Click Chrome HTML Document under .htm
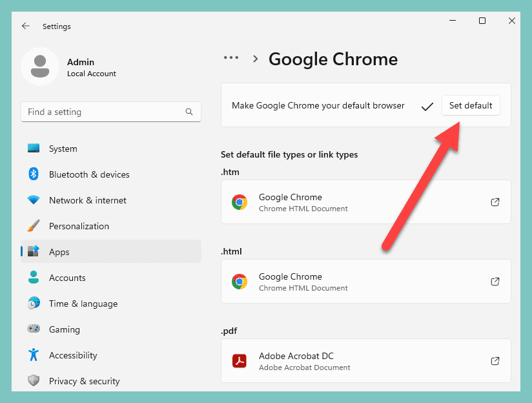Viewport: 532px width, 403px height. tap(303, 209)
